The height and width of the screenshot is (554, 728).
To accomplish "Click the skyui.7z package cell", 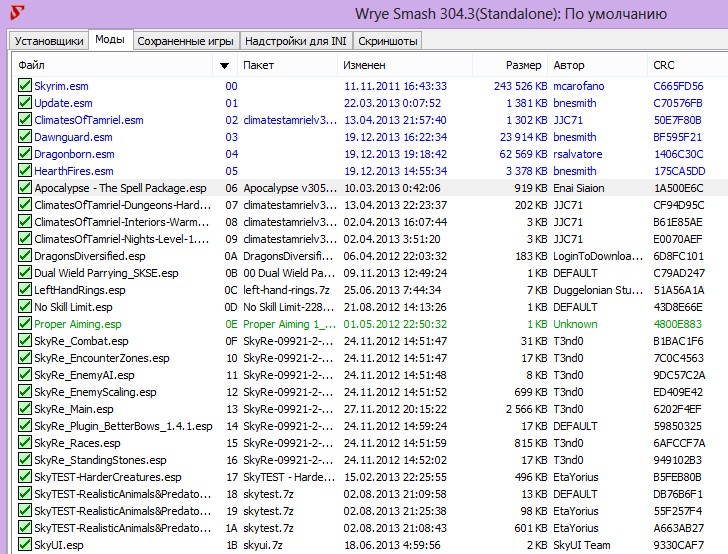I will [263, 545].
